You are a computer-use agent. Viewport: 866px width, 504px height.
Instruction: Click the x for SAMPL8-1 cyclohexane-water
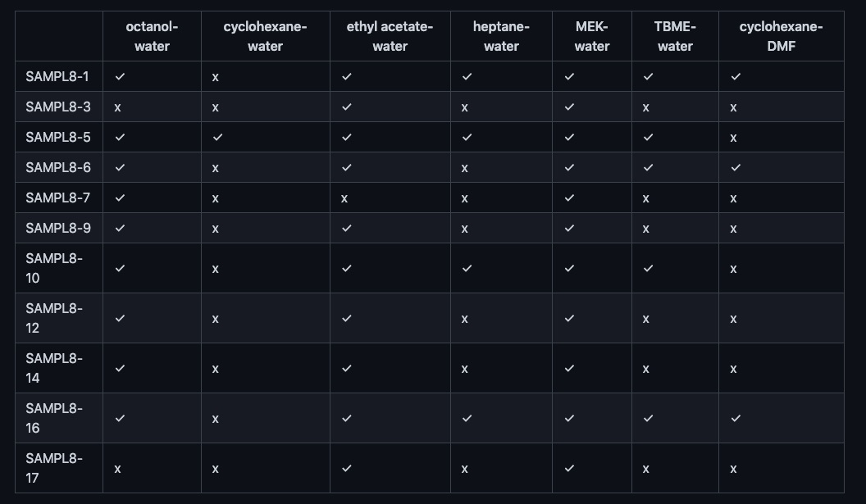[x=216, y=77]
